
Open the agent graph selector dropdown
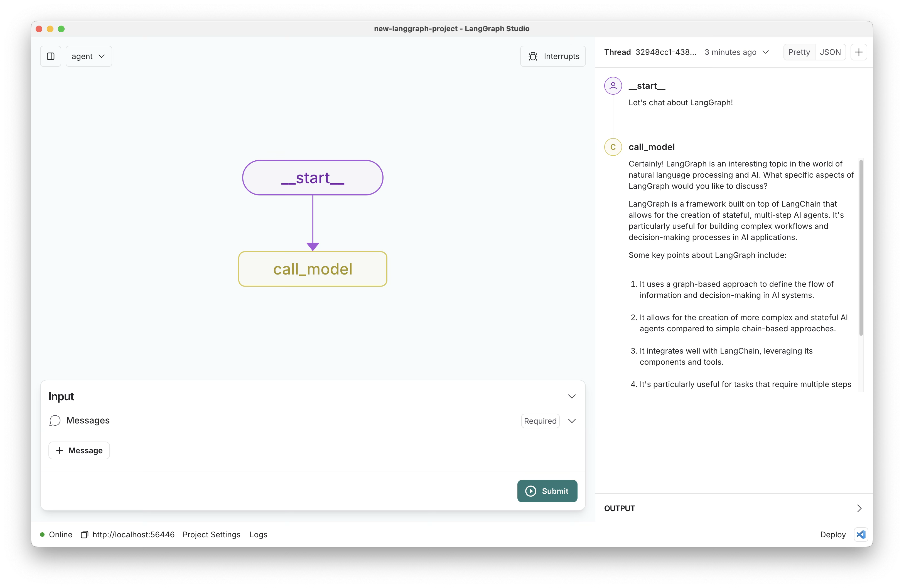pyautogui.click(x=88, y=56)
